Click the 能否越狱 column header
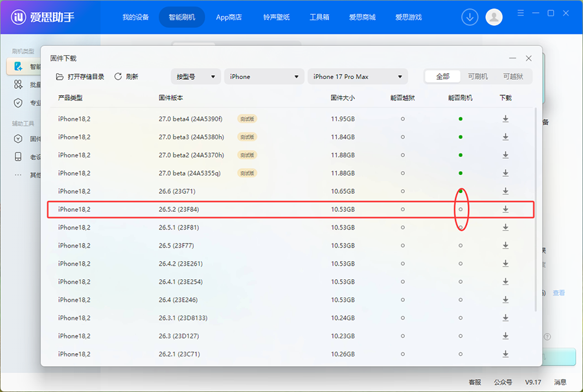 (402, 98)
